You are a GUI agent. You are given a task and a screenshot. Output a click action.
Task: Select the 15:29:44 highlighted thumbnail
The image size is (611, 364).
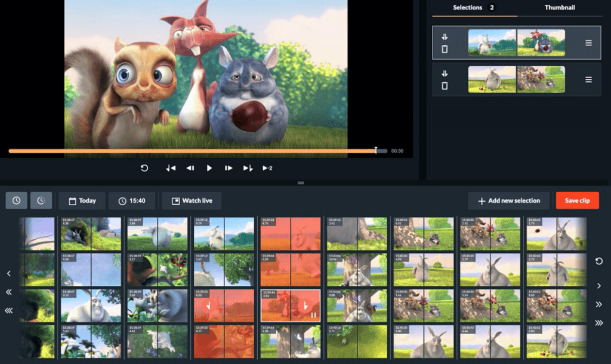click(290, 306)
